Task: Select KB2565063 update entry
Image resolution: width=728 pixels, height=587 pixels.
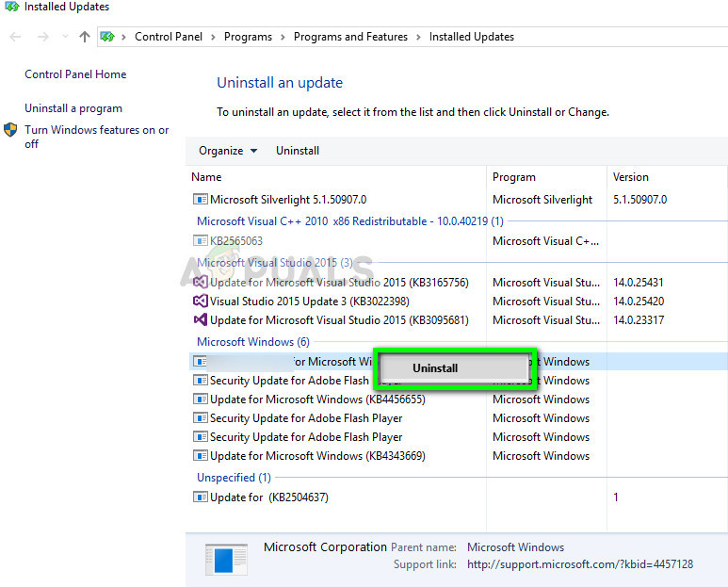Action: click(235, 241)
